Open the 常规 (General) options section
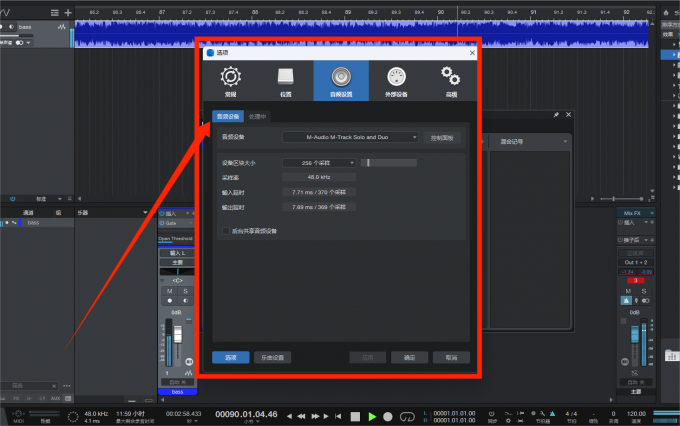This screenshot has width=680, height=426. pyautogui.click(x=230, y=80)
